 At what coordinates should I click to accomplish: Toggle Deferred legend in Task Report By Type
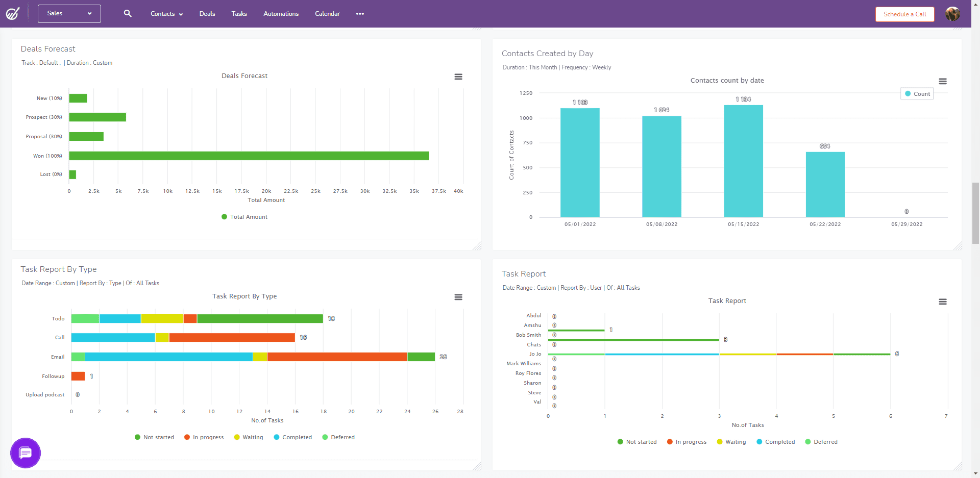(338, 437)
